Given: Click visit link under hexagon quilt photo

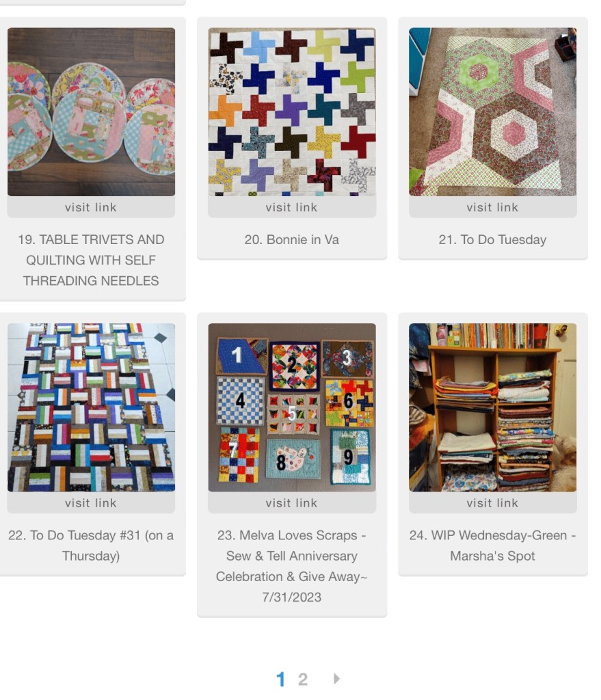Looking at the screenshot, I should (x=492, y=207).
